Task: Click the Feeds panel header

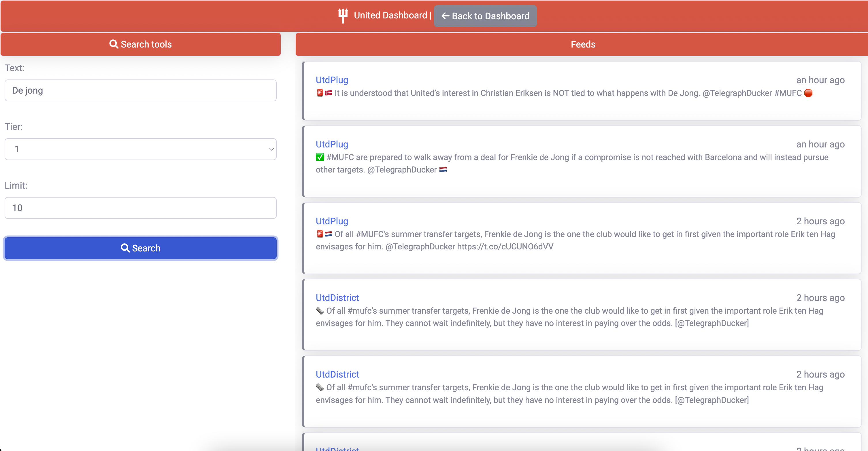Action: 582,44
